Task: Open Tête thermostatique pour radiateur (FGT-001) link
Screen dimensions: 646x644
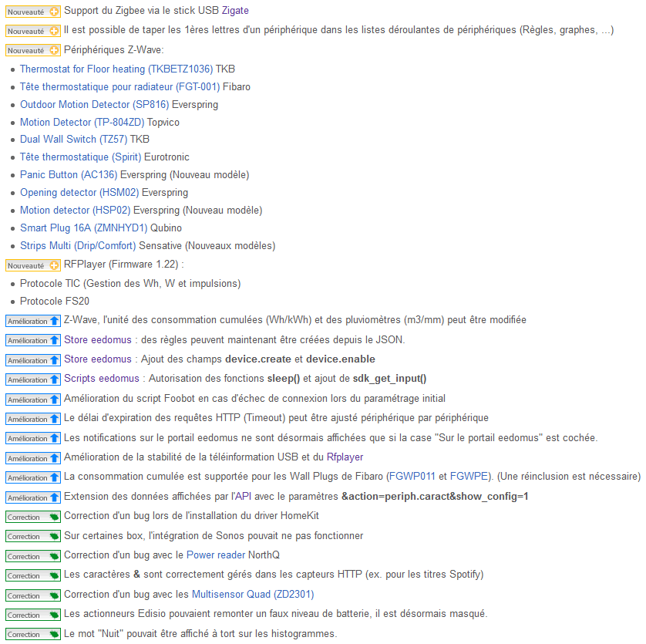Action: point(120,86)
